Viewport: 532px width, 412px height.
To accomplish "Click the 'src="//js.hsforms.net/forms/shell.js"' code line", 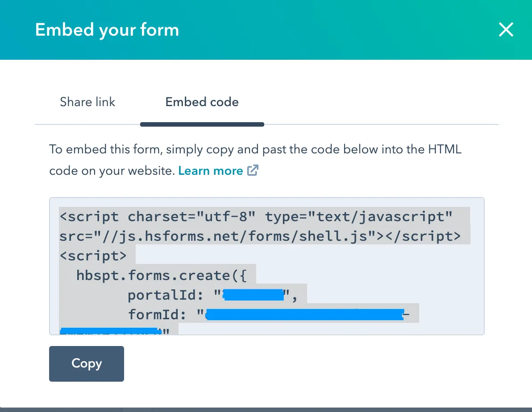I will (x=260, y=236).
